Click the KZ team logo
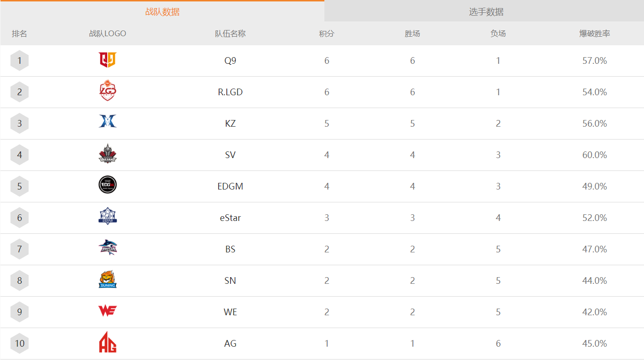Screen dimensions: 644x360 108,123
